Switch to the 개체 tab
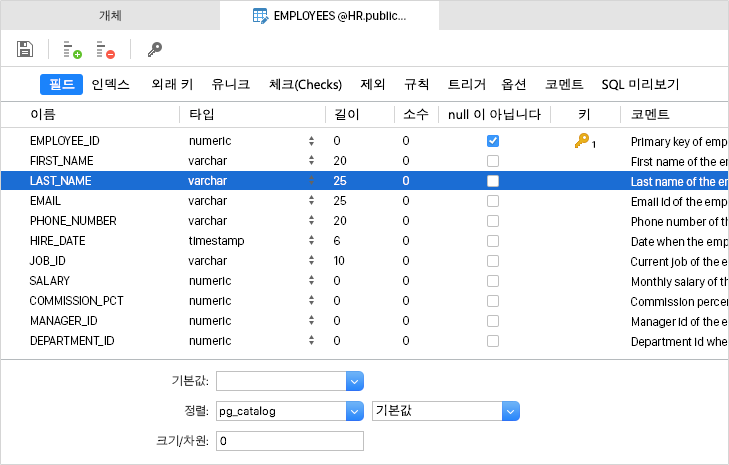729x465 pixels. click(110, 16)
